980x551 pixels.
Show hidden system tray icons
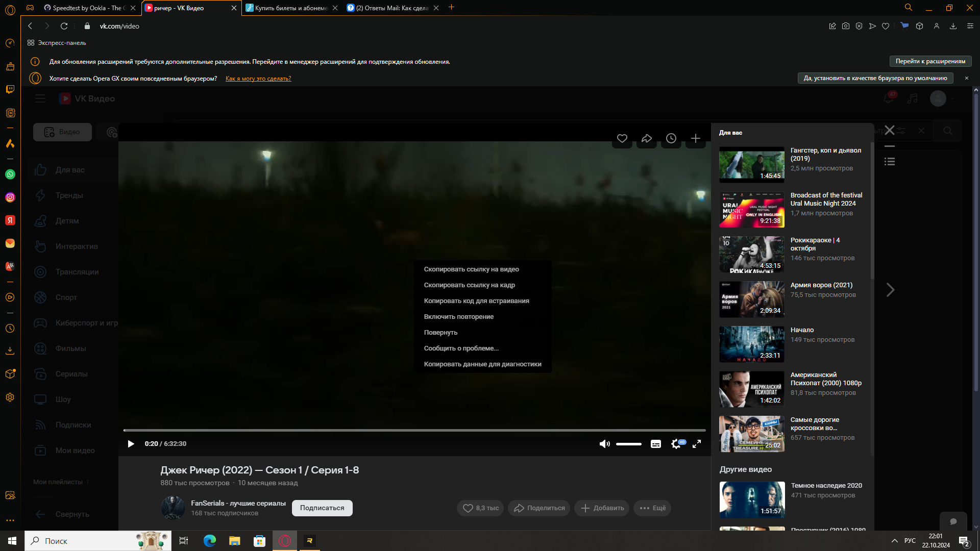[894, 541]
